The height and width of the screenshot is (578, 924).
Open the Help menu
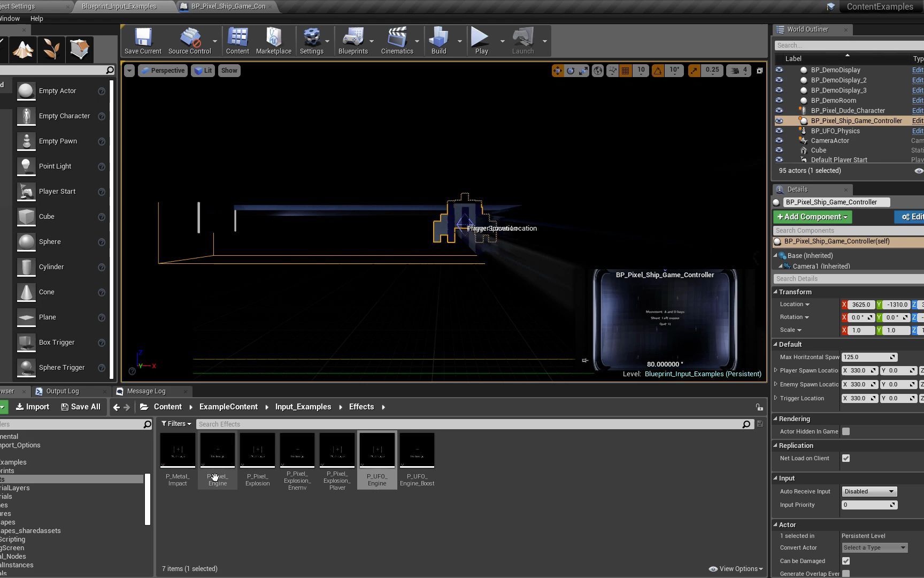36,19
